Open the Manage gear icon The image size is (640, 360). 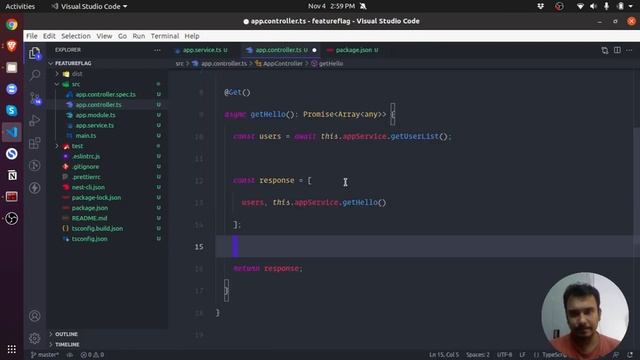pos(35,338)
